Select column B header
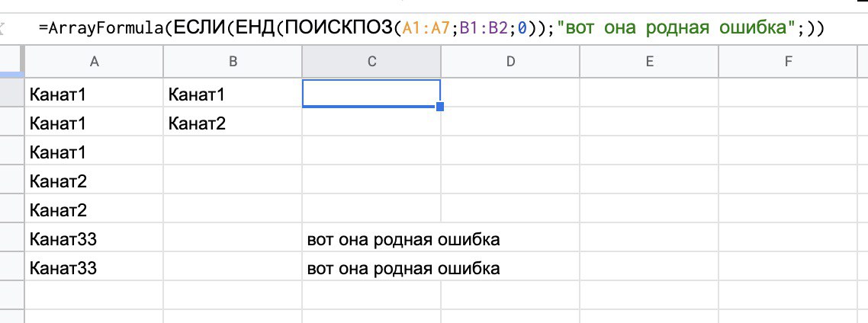 tap(233, 62)
